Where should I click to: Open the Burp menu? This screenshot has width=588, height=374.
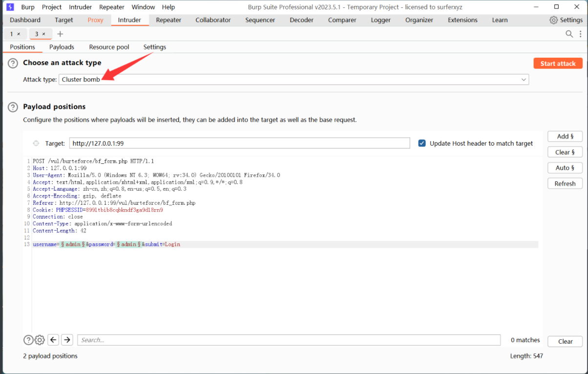pos(28,7)
